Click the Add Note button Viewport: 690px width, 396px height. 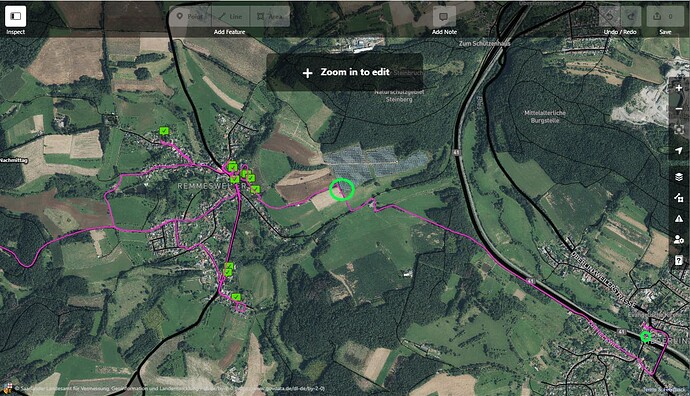(x=444, y=16)
